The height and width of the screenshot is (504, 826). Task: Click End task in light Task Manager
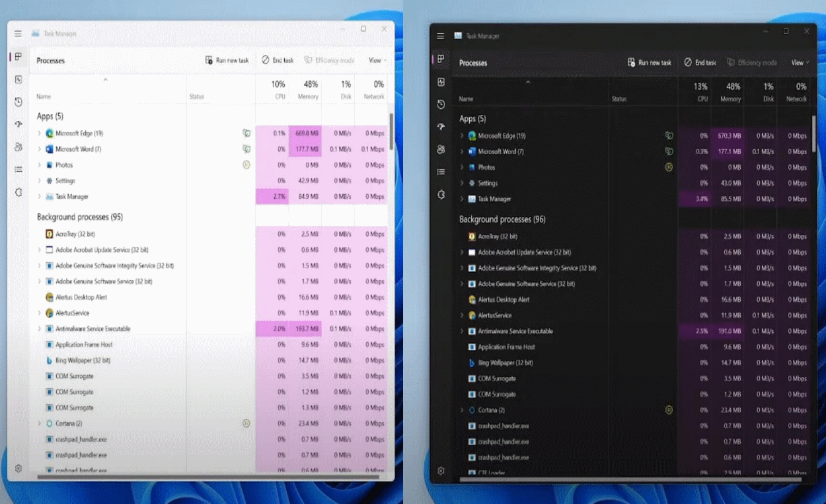click(278, 60)
